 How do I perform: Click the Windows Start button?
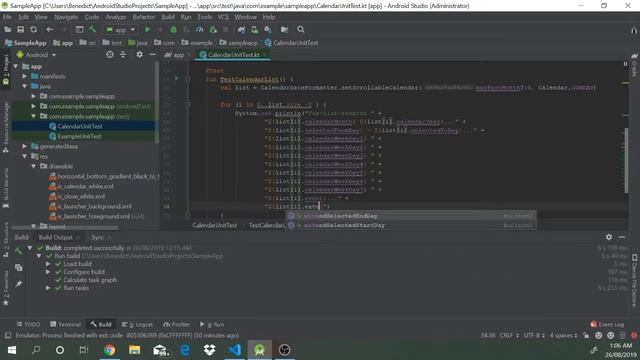coord(12,350)
